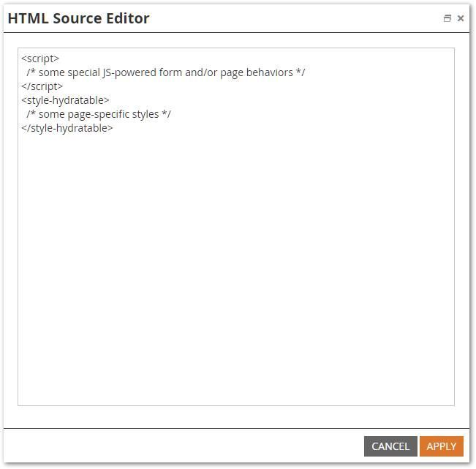Screen dimensions: 476x469
Task: Click the Cancel button
Action: point(390,446)
